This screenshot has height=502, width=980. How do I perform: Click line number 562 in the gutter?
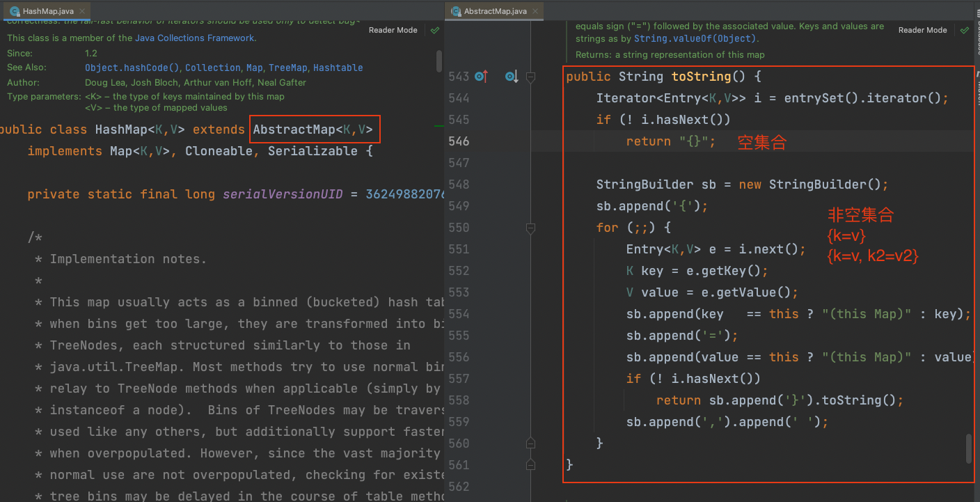click(x=459, y=487)
